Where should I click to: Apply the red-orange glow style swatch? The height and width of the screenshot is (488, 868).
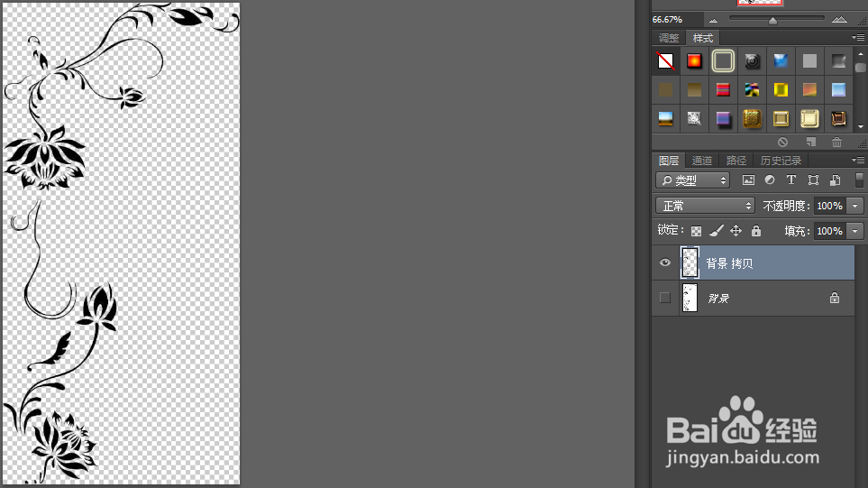tap(694, 61)
